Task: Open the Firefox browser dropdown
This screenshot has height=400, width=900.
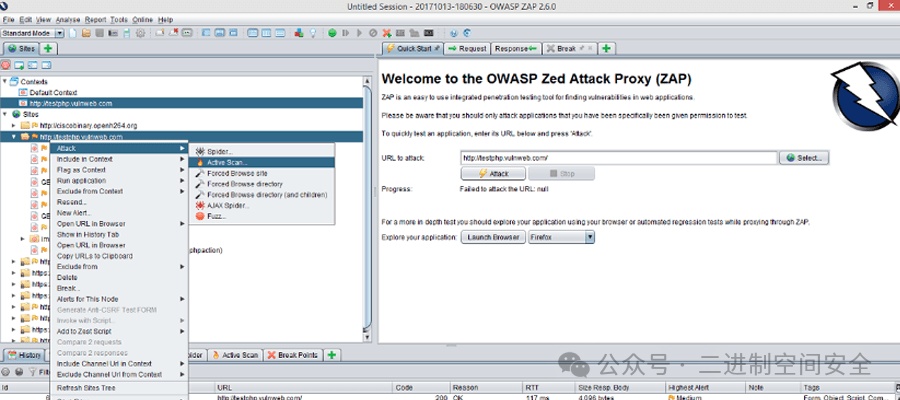Action: pos(589,237)
